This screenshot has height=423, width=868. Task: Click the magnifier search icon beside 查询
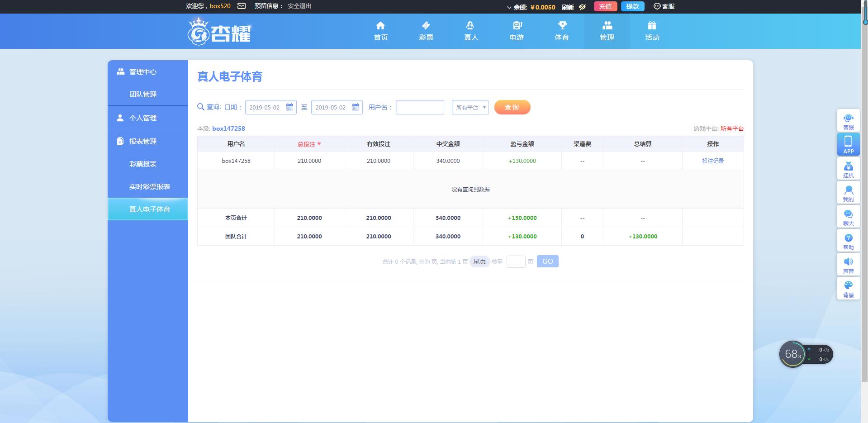pos(201,107)
